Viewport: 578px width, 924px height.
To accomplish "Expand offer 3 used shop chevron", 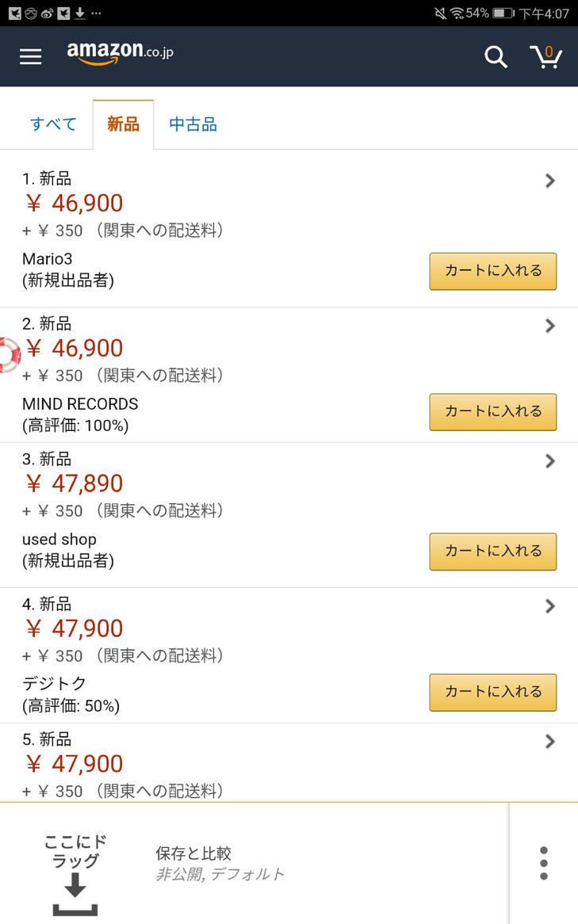I will pyautogui.click(x=549, y=461).
